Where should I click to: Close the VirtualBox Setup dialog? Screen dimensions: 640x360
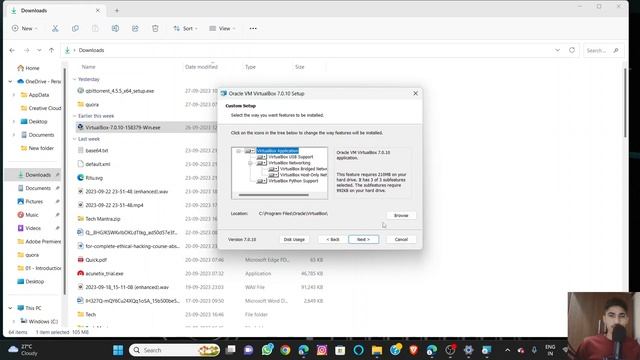(x=415, y=93)
